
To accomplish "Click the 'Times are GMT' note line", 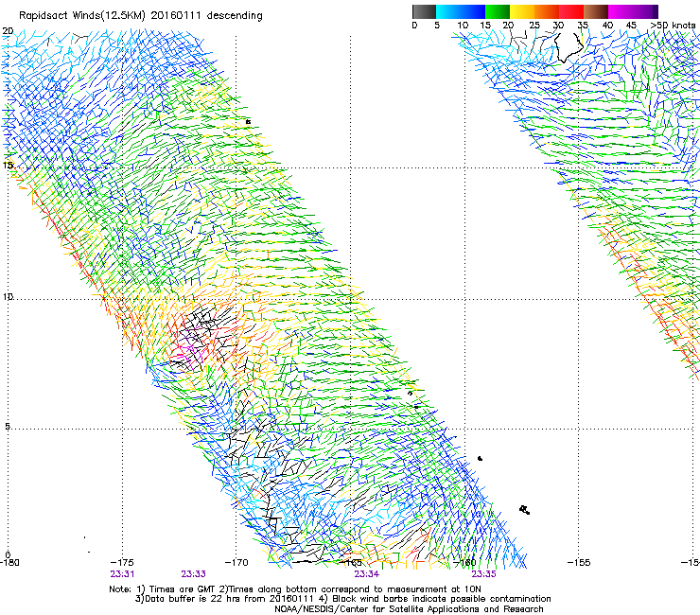I will point(295,589).
